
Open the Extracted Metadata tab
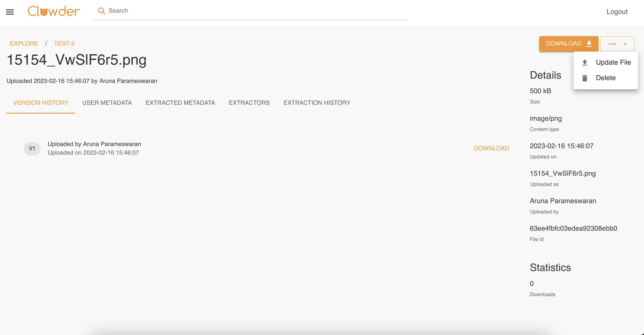pyautogui.click(x=180, y=103)
